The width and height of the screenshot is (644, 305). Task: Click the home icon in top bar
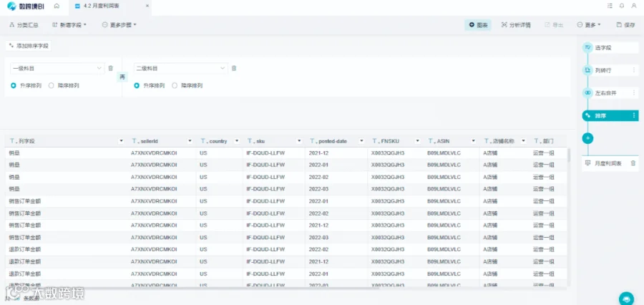(x=57, y=6)
